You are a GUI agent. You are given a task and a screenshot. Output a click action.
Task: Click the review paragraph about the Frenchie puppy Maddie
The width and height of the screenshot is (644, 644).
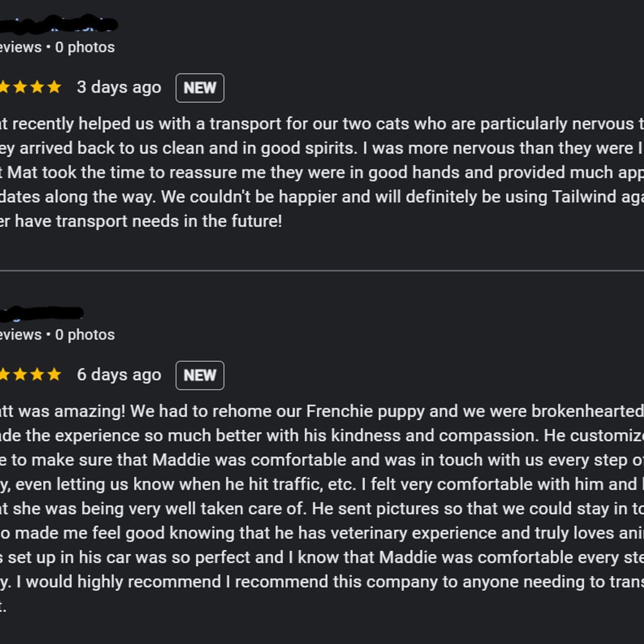(322, 508)
